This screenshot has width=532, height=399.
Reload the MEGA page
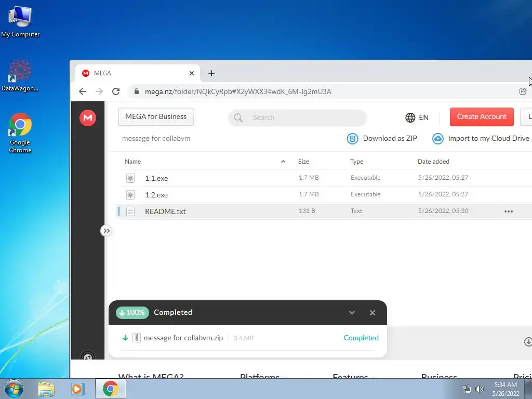click(116, 91)
